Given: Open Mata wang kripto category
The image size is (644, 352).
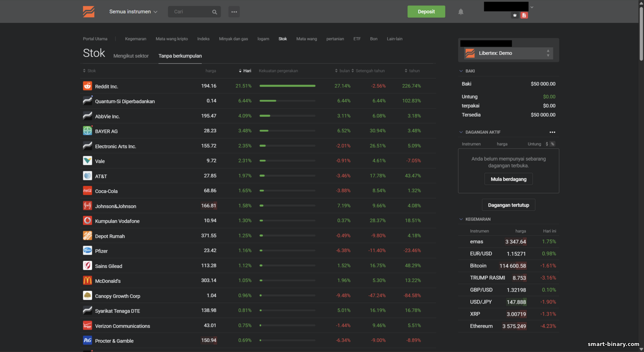Looking at the screenshot, I should tap(172, 39).
